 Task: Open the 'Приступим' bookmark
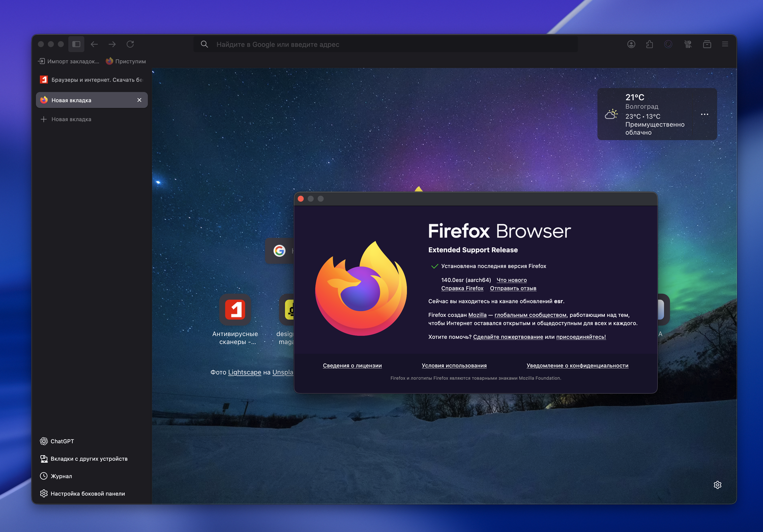126,62
